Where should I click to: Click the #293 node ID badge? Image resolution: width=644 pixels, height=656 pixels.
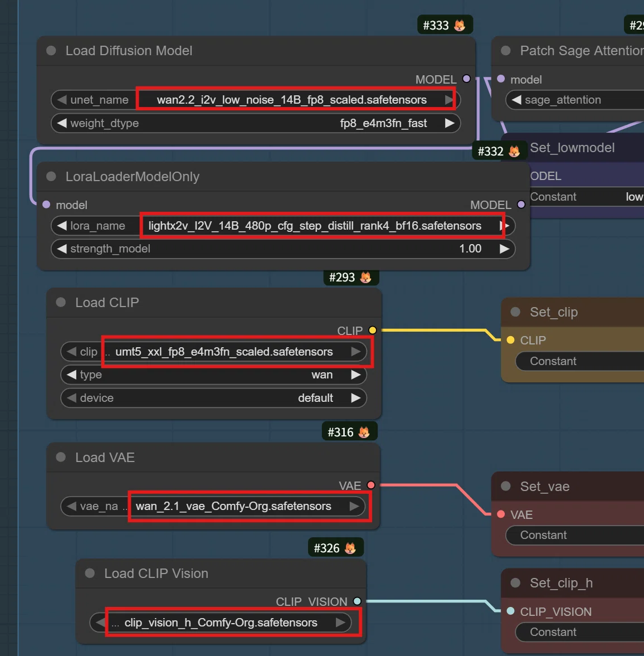[x=351, y=278]
